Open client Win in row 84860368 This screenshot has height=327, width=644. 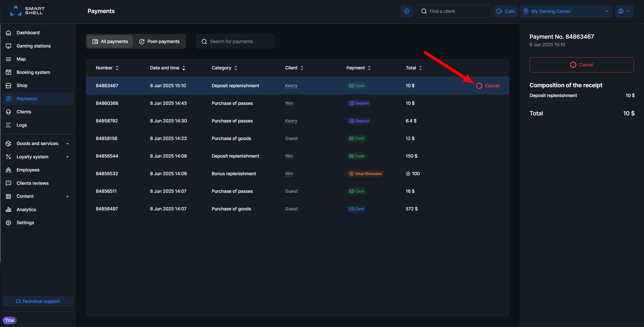pos(289,103)
